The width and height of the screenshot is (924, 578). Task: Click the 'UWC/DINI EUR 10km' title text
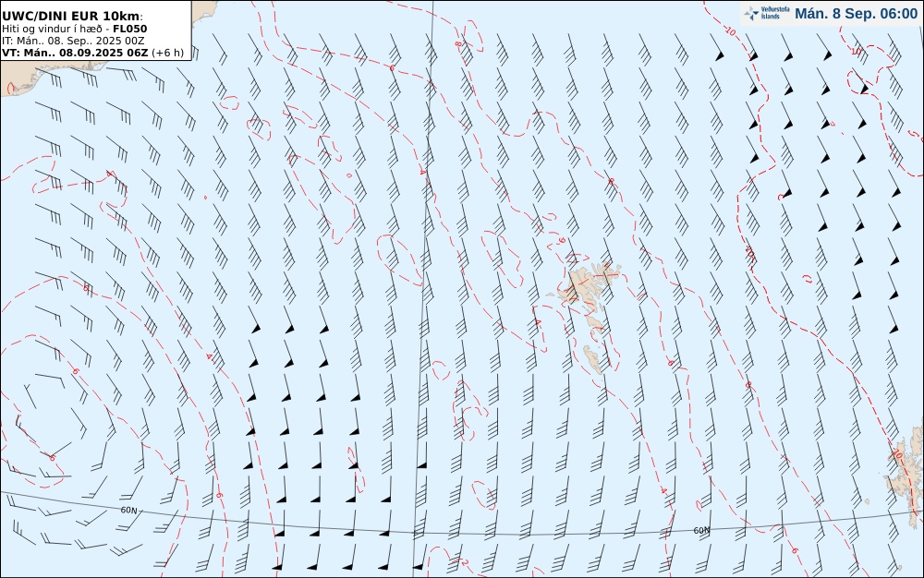(x=72, y=16)
